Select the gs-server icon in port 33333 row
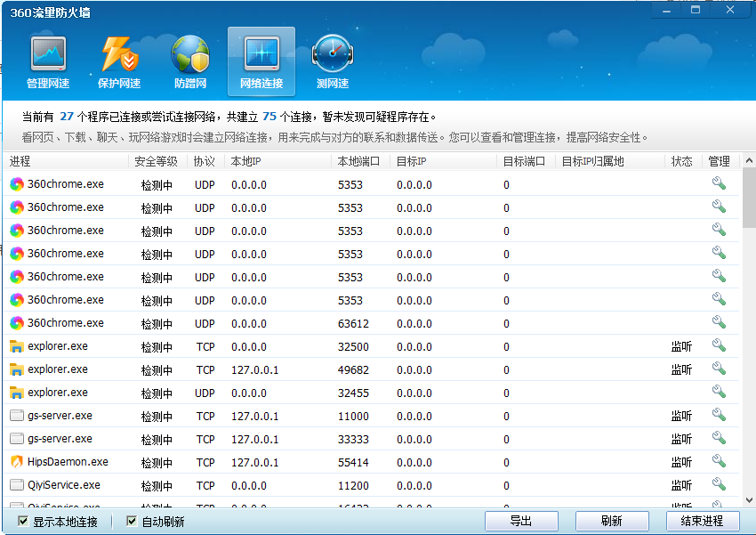 tap(17, 439)
